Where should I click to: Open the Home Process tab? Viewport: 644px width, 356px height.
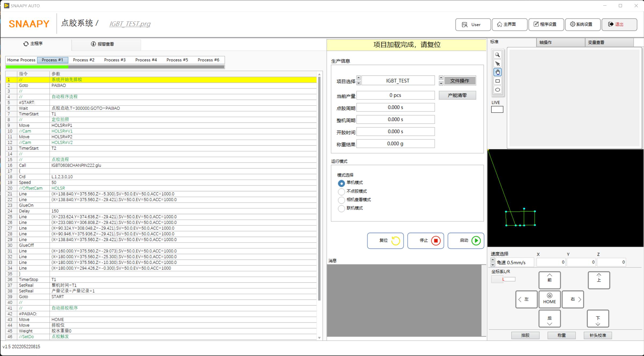[21, 60]
